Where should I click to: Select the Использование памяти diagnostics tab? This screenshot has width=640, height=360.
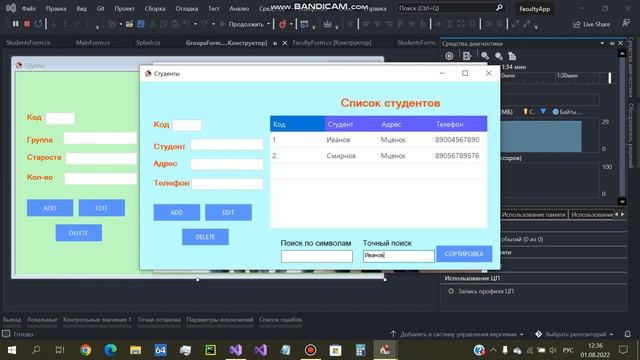point(533,214)
